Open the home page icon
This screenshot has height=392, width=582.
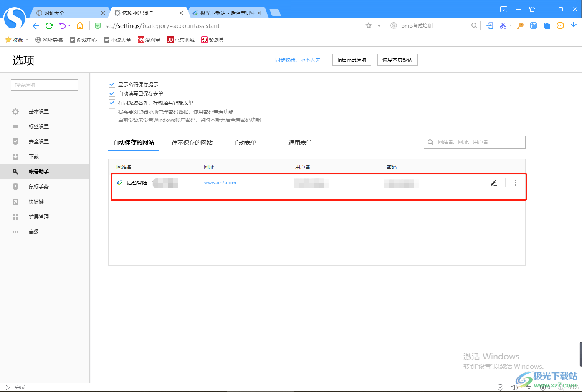(80, 26)
